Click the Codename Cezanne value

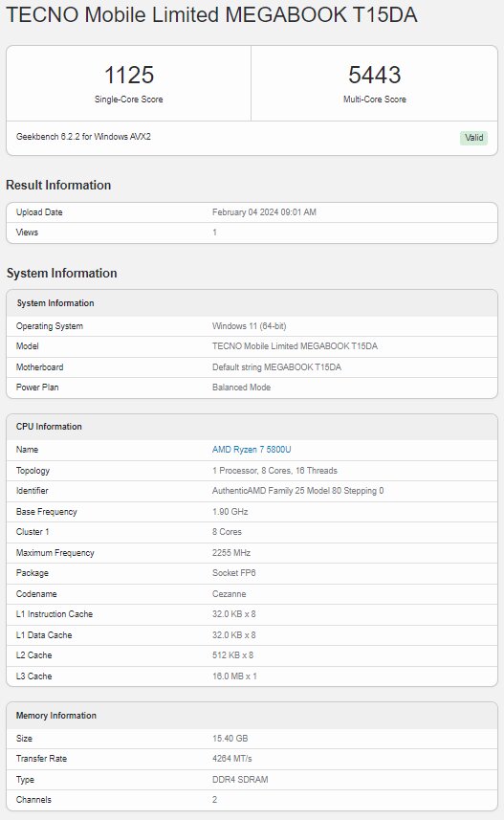pyautogui.click(x=229, y=594)
